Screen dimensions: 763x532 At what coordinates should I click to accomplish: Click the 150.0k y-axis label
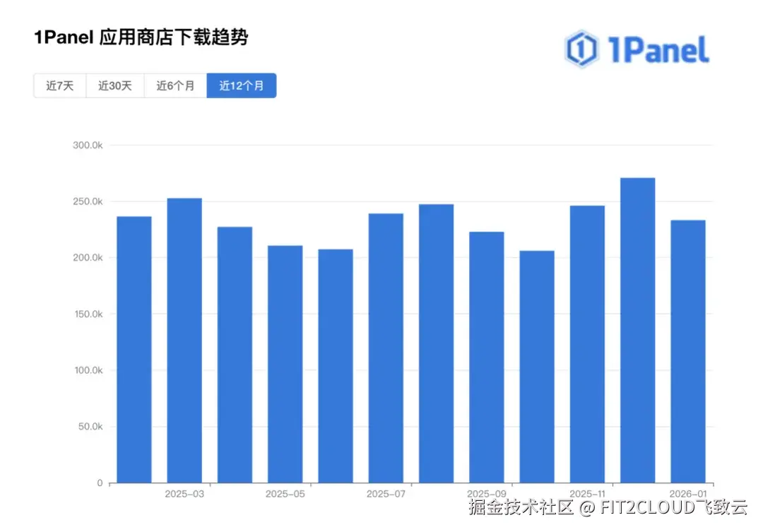88,314
